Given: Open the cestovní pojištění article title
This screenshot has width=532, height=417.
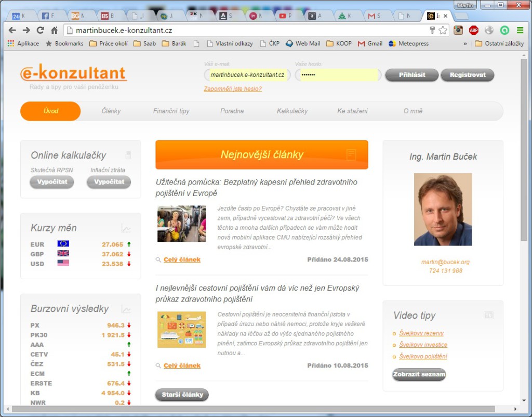Looking at the screenshot, I should [x=257, y=293].
